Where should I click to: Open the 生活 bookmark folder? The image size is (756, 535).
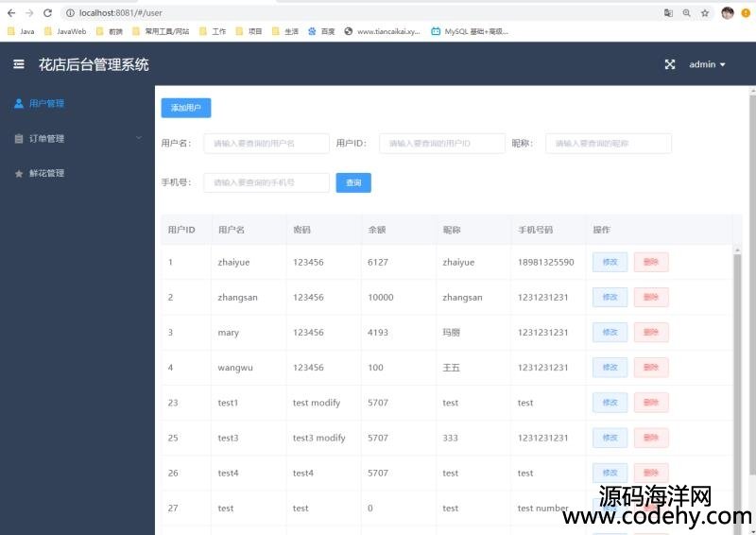pos(285,31)
